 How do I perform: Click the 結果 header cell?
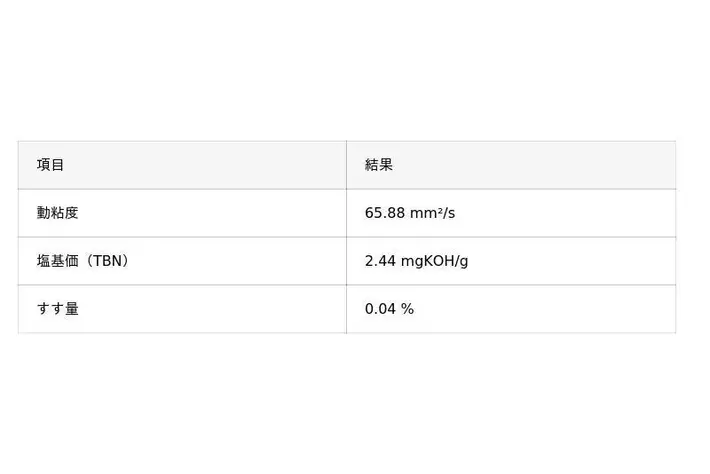[510, 165]
